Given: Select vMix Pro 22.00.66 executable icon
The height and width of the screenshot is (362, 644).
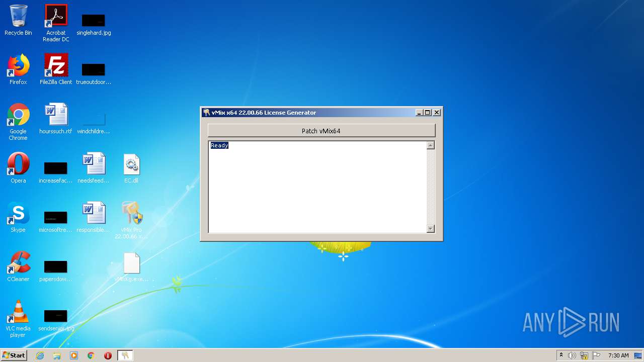Looking at the screenshot, I should pyautogui.click(x=131, y=220).
